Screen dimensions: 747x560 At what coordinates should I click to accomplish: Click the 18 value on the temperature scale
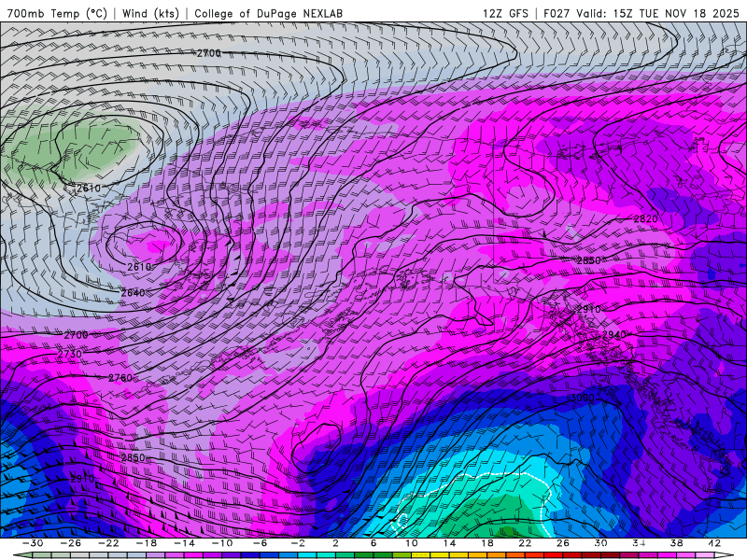click(x=486, y=543)
